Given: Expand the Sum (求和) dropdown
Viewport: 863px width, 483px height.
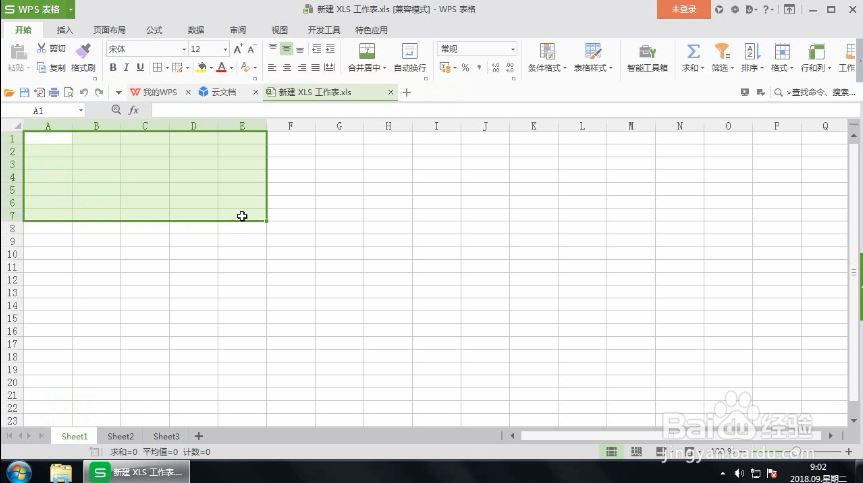Looking at the screenshot, I should pos(702,68).
